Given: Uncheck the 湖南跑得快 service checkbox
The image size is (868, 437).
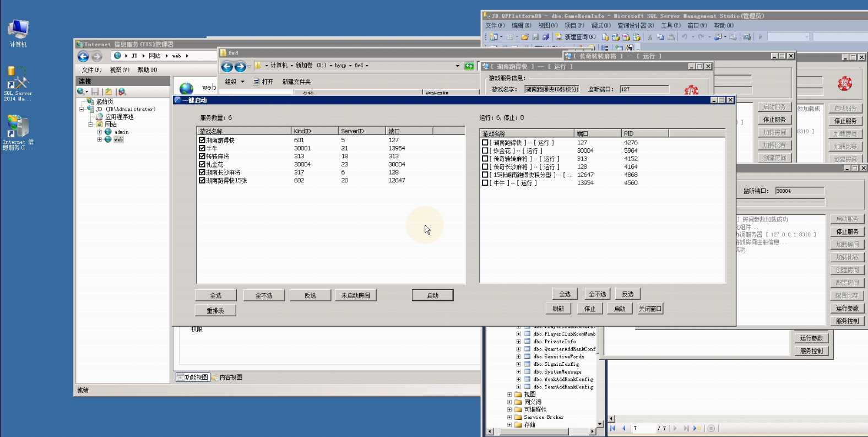Looking at the screenshot, I should coord(202,140).
